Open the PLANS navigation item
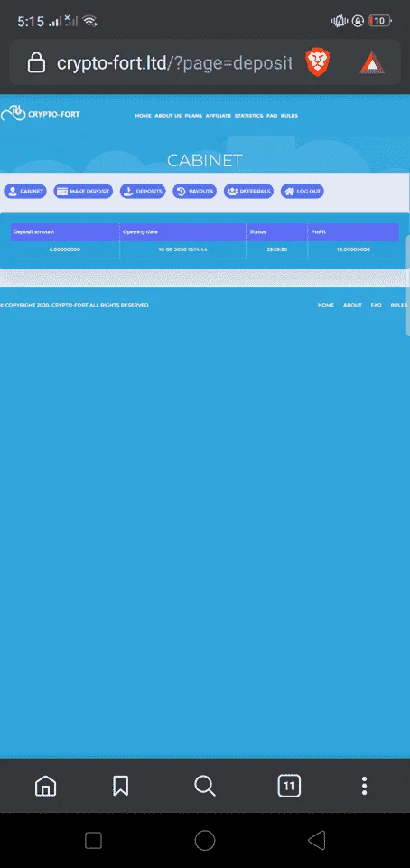410x868 pixels. [x=193, y=116]
